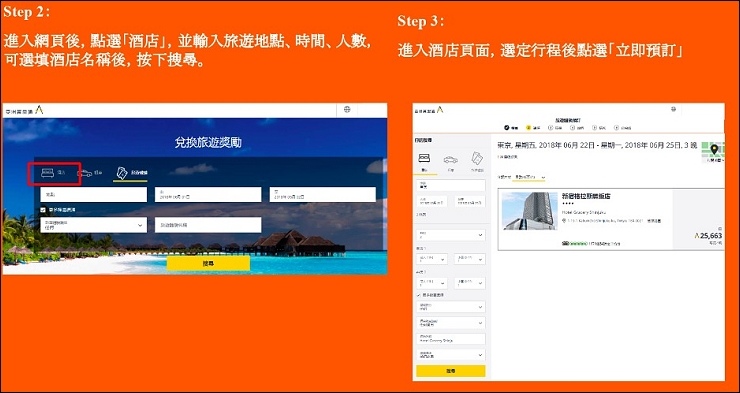Click the Asia Miles logo in Step 2 screenshot
The image size is (740, 393).
25,110
